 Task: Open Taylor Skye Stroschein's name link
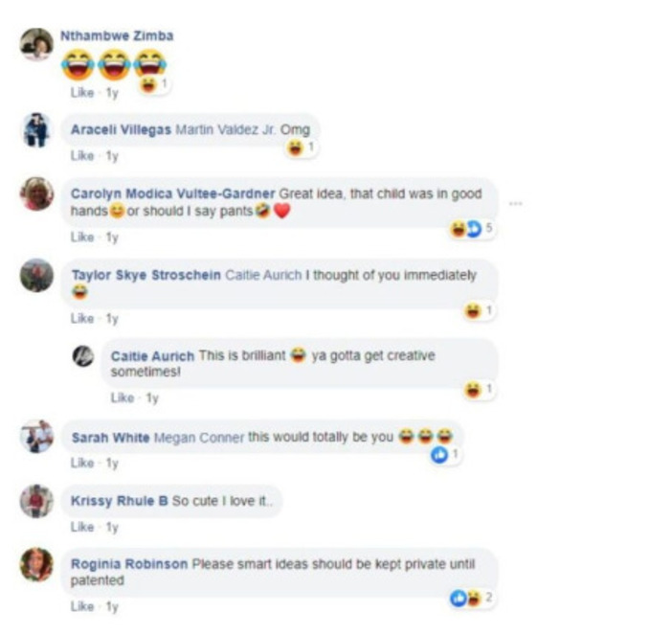(x=146, y=275)
